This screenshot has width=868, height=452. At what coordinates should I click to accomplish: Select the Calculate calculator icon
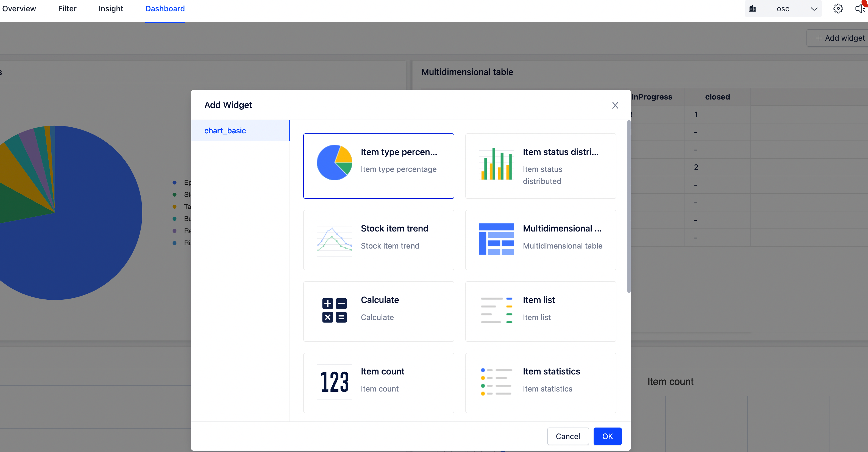coord(334,310)
